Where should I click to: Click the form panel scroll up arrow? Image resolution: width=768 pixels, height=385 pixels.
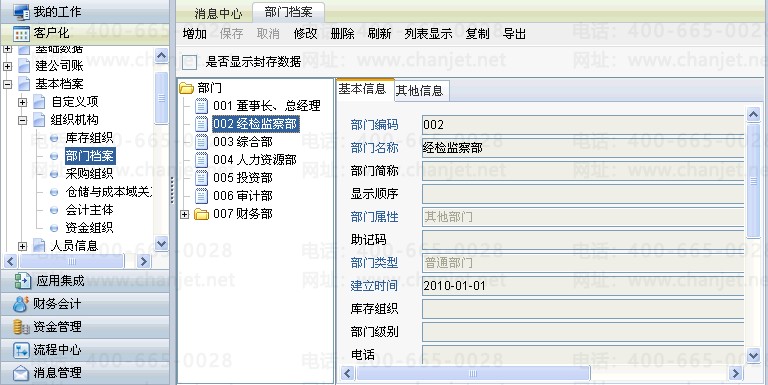753,115
